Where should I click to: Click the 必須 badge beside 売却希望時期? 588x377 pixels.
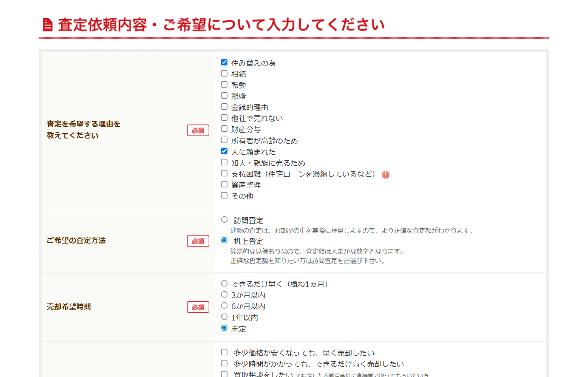point(198,307)
